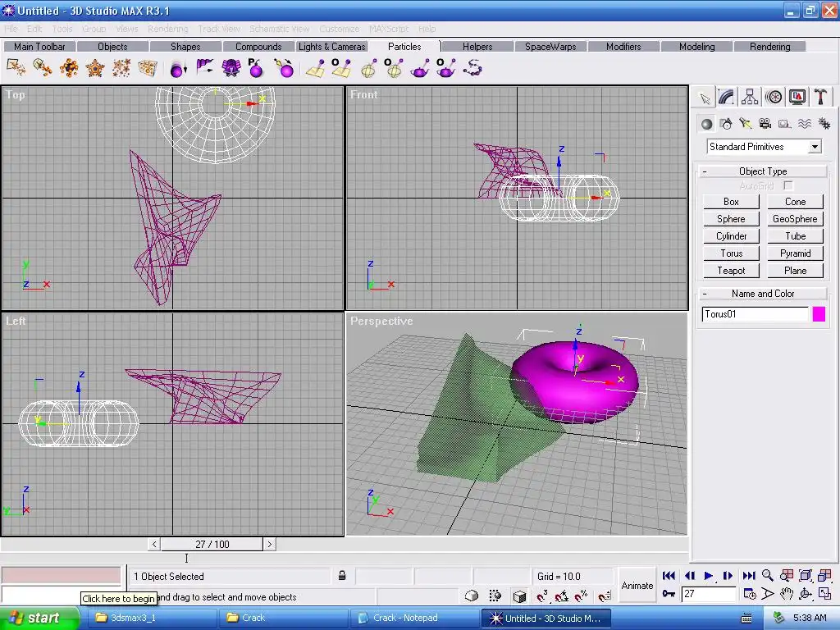Viewport: 840px width, 630px height.
Task: Click the PArray orange cluster icon
Action: pos(69,69)
